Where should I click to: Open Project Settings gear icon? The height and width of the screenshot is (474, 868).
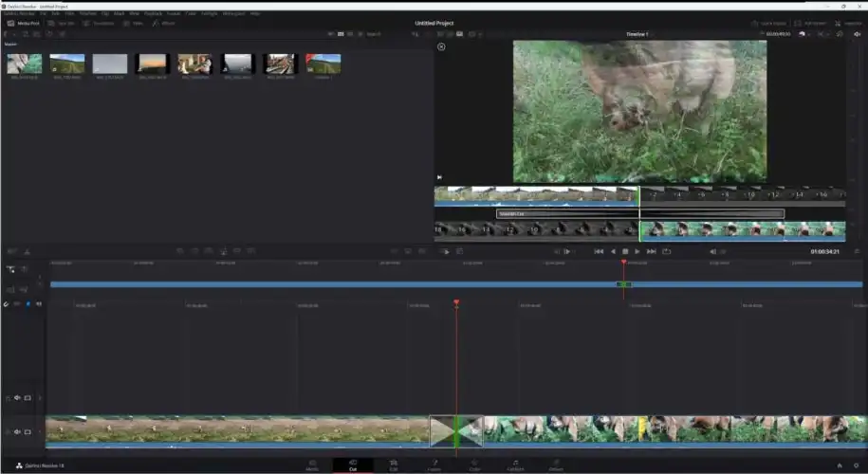(x=855, y=465)
